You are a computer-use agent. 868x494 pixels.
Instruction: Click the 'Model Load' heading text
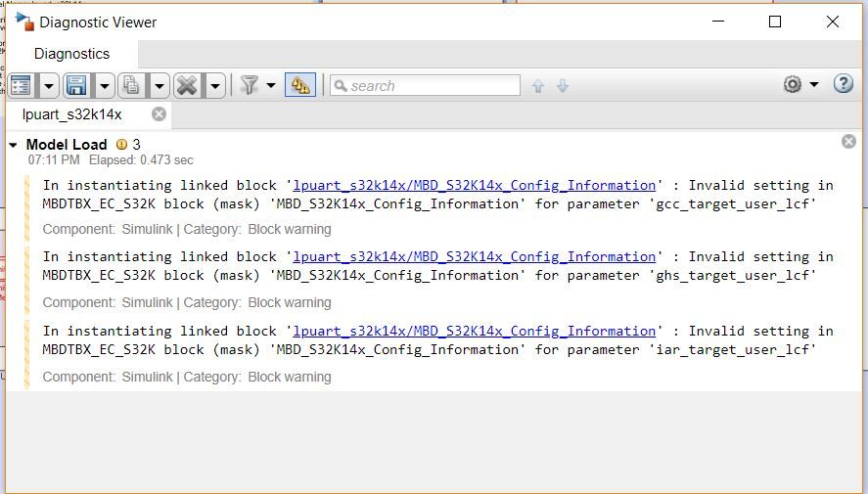click(67, 145)
